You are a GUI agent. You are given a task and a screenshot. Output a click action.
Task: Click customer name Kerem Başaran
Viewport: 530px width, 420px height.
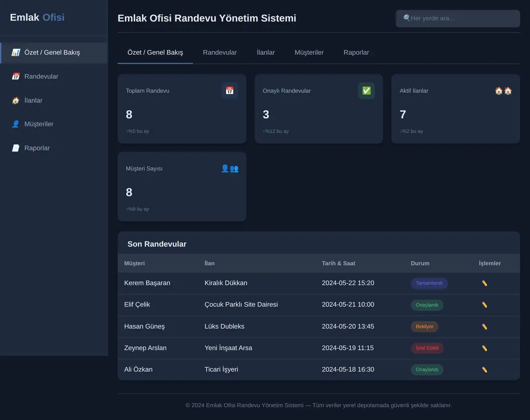[147, 283]
